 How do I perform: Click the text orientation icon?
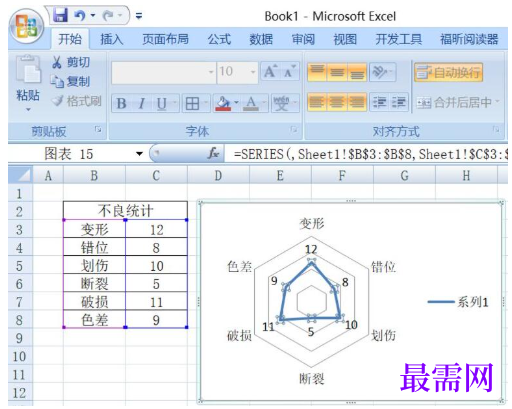pos(380,72)
